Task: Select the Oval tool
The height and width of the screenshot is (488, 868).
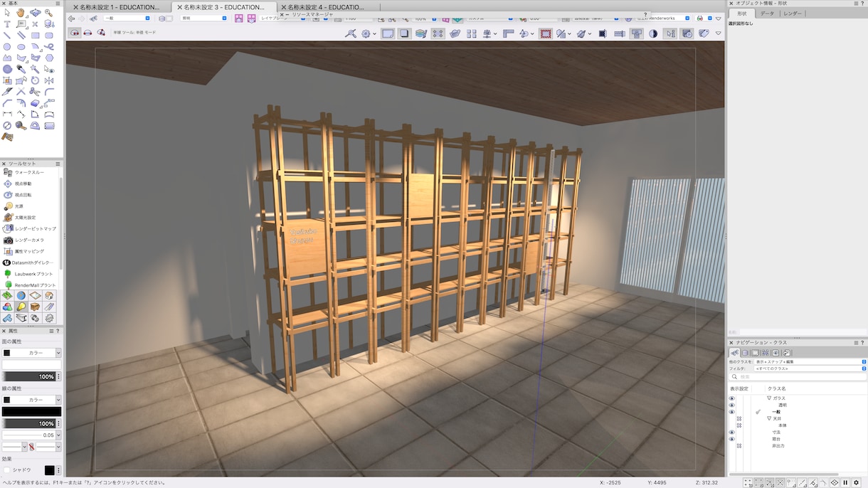Action: 21,47
